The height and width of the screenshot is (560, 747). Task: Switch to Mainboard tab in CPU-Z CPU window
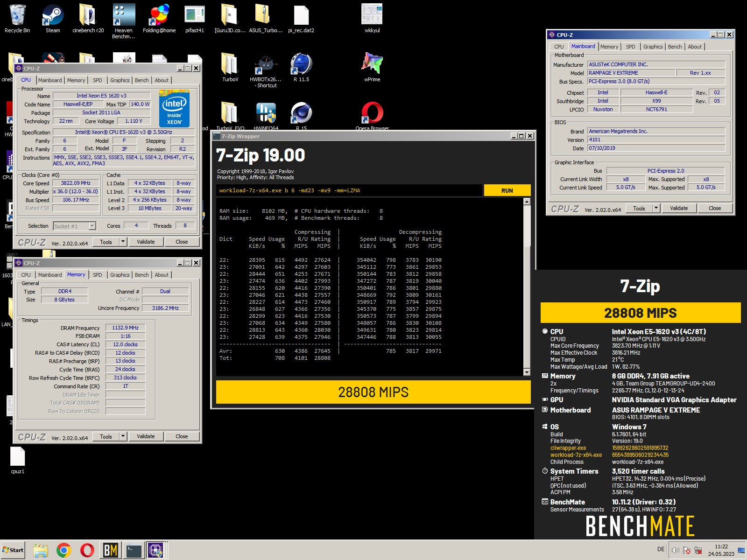coord(50,80)
